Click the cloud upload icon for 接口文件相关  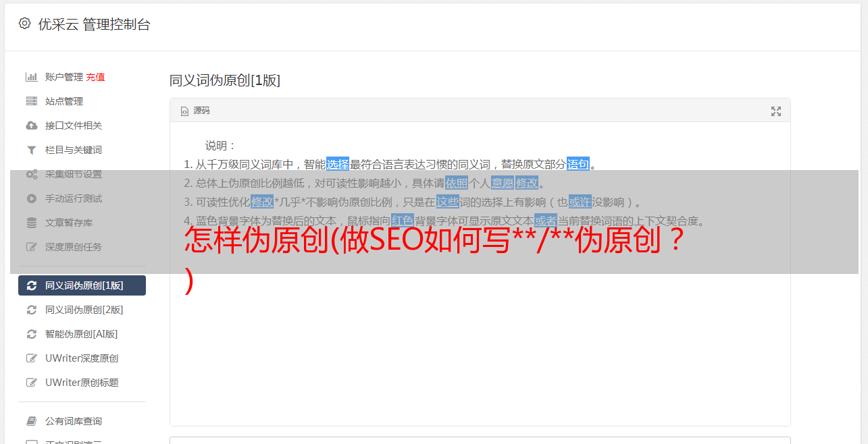pyautogui.click(x=31, y=126)
